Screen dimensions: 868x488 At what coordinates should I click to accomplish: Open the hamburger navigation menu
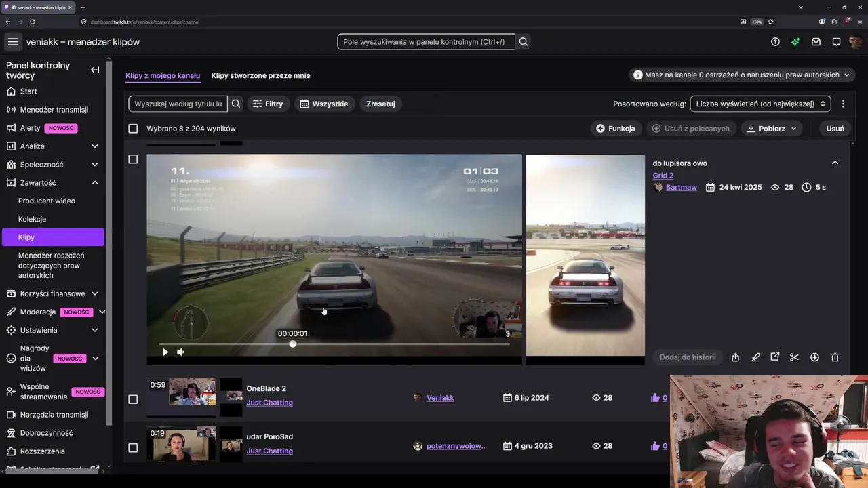point(13,42)
